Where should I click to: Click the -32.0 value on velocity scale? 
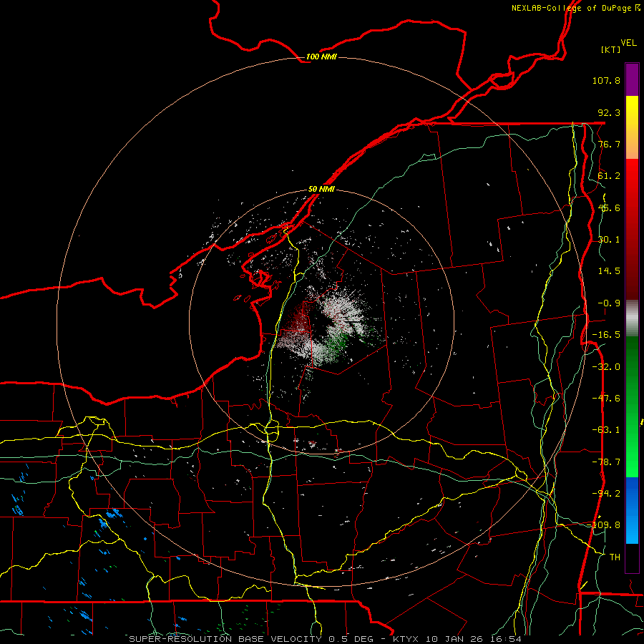click(x=606, y=367)
